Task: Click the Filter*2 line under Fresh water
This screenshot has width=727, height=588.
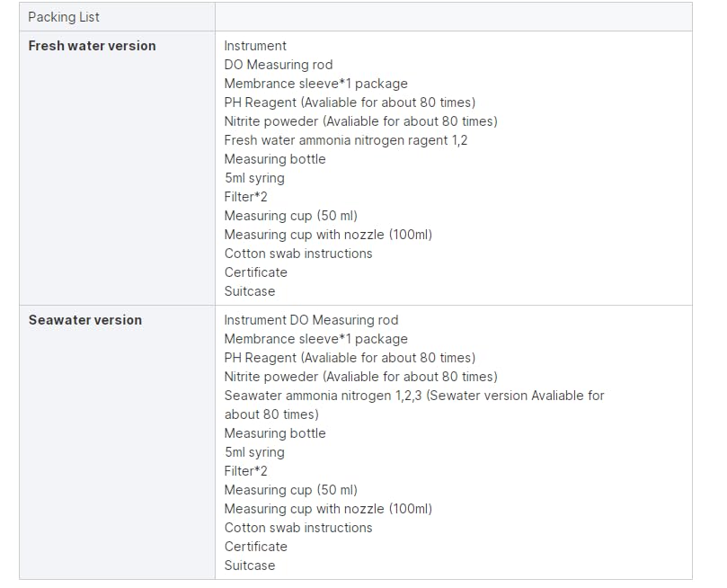Action: pos(245,197)
